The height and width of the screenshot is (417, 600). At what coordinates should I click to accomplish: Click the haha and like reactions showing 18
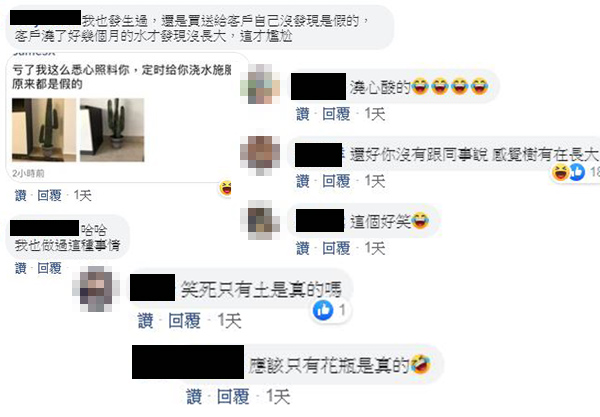(x=575, y=172)
